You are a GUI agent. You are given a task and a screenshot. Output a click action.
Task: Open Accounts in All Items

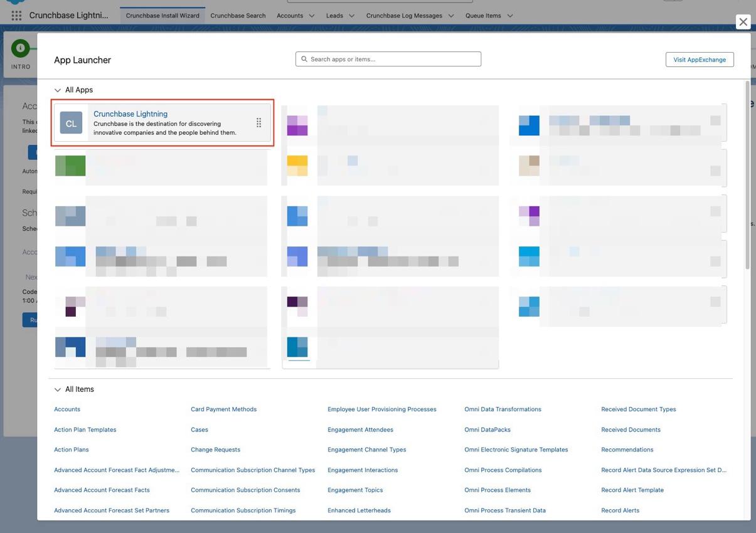pos(67,409)
